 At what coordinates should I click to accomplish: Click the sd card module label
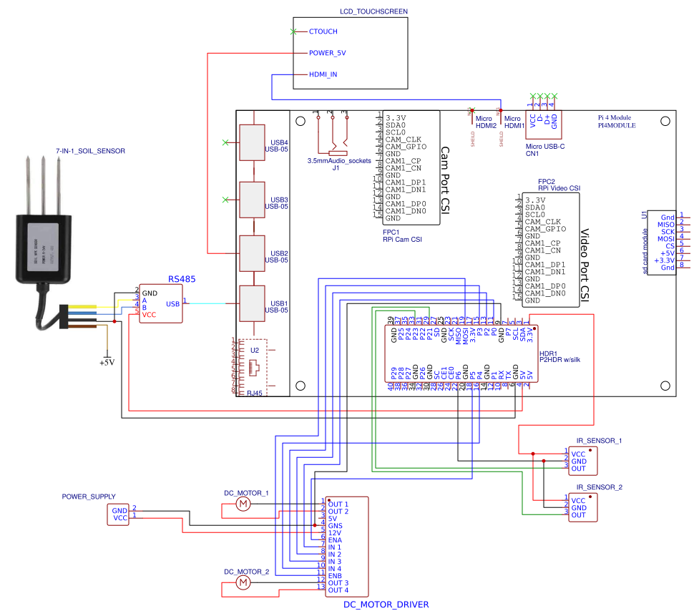645,251
